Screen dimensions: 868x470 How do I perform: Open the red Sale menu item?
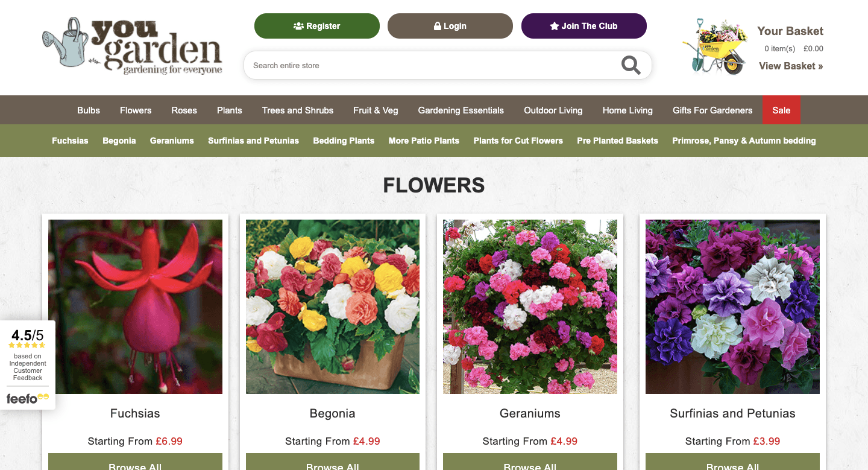pos(781,110)
